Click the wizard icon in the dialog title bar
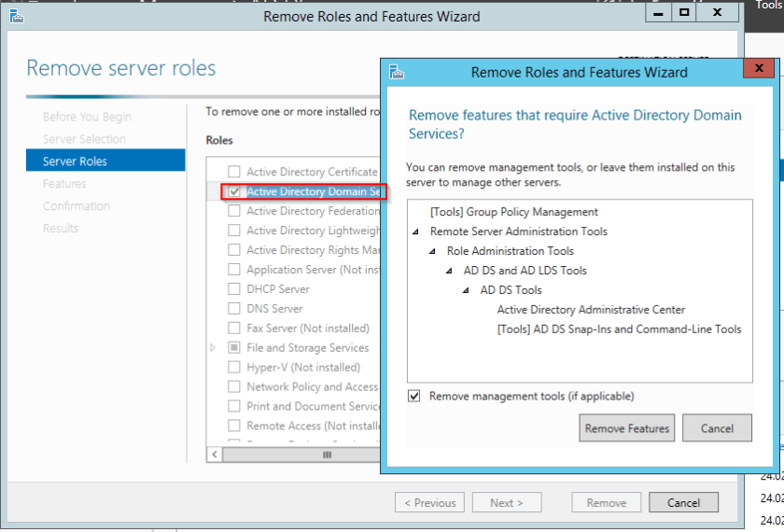Screen dimensions: 784x532 pyautogui.click(x=397, y=72)
